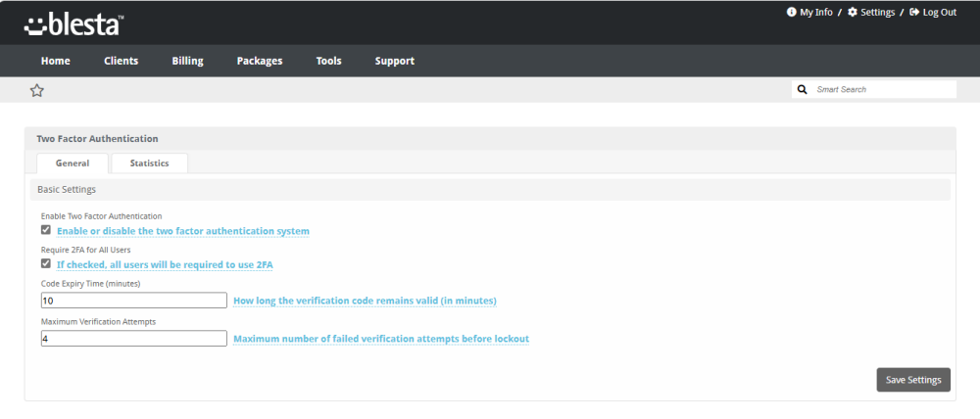Open the Tools menu
980x419 pixels.
[x=328, y=61]
